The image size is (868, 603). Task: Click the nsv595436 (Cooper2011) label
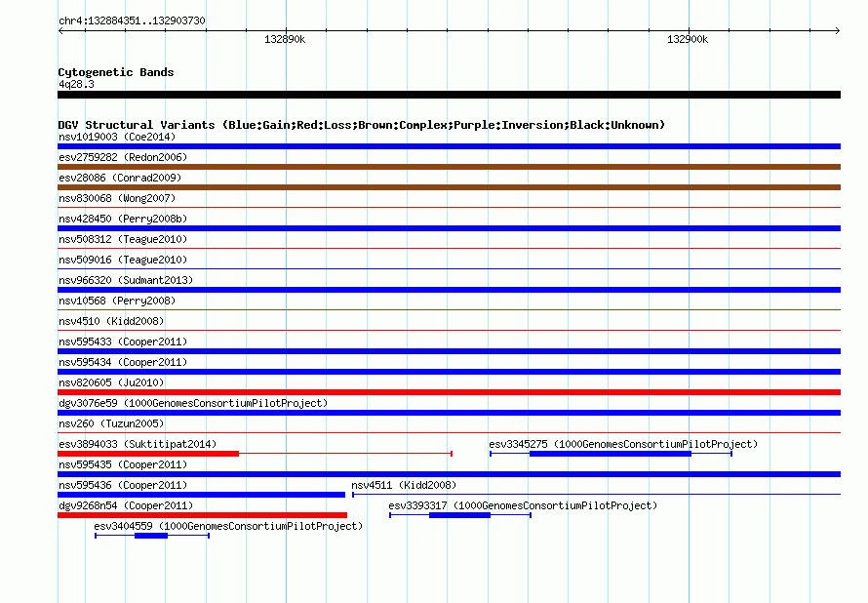point(123,485)
